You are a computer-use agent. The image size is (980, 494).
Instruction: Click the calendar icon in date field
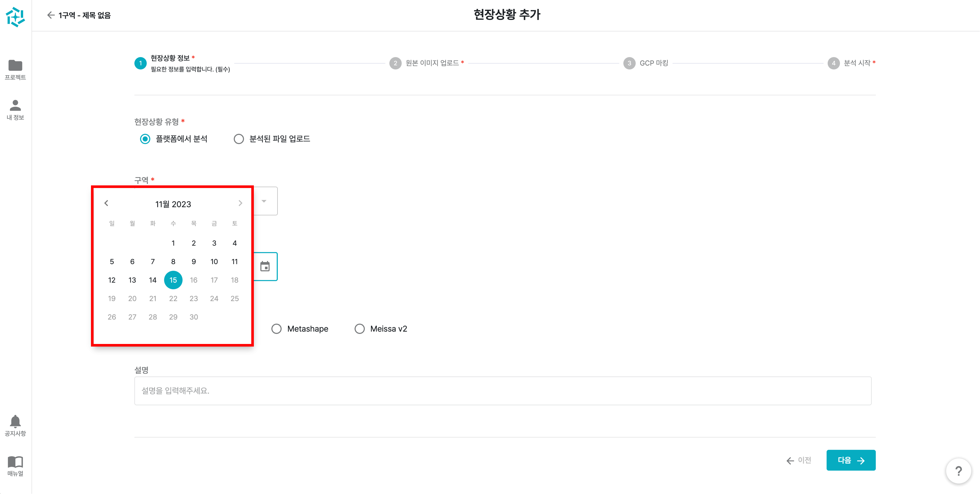[x=265, y=266]
